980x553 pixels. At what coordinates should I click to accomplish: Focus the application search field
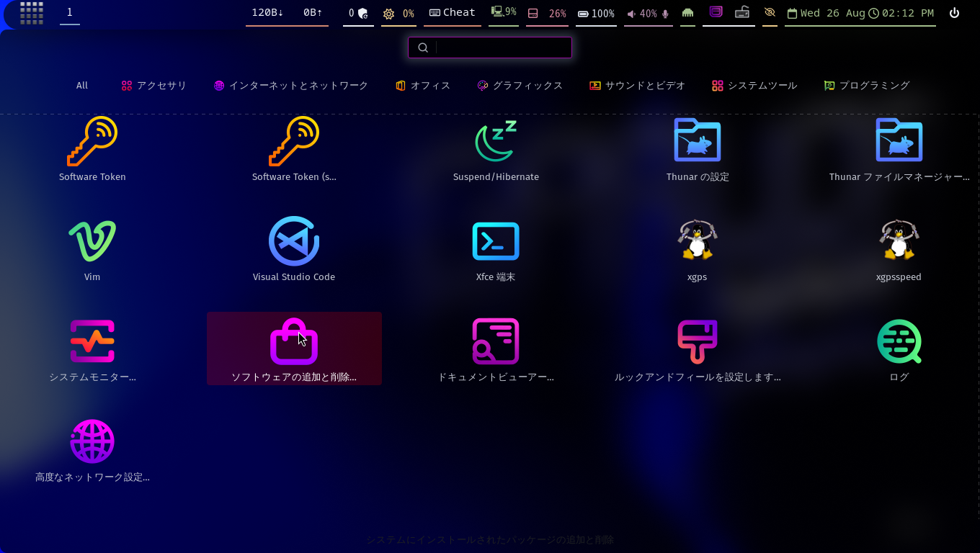(x=490, y=48)
